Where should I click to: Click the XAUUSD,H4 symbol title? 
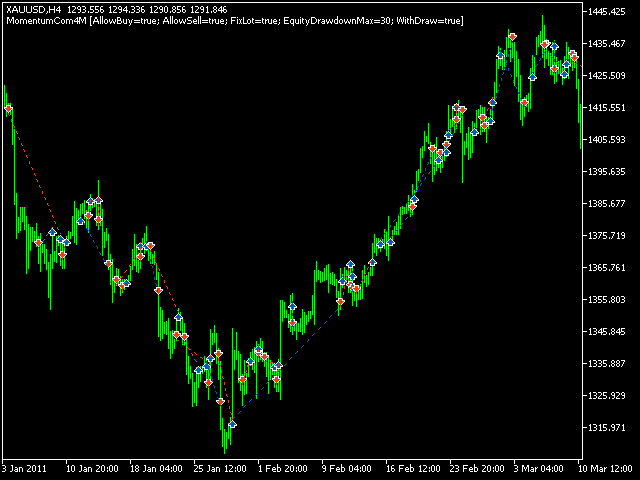[x=33, y=9]
